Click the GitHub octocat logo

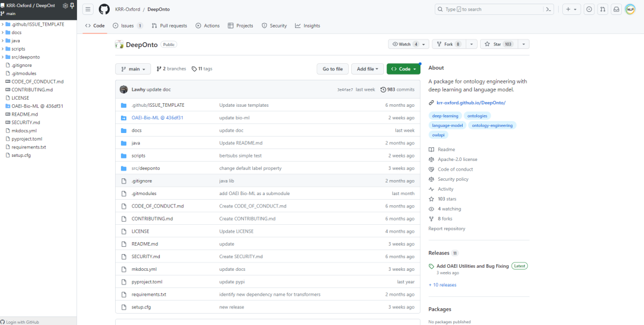(104, 9)
